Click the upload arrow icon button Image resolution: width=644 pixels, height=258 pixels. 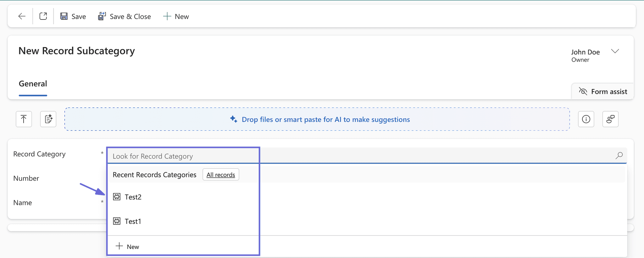[24, 119]
